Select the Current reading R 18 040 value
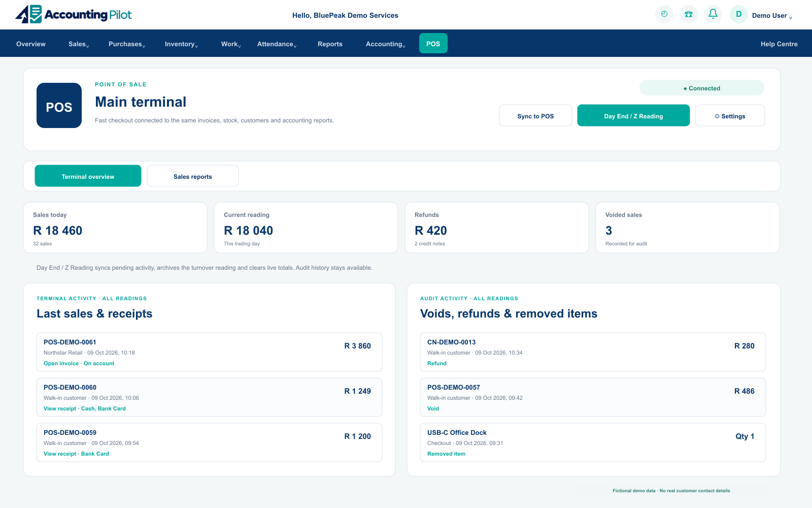 pyautogui.click(x=248, y=231)
